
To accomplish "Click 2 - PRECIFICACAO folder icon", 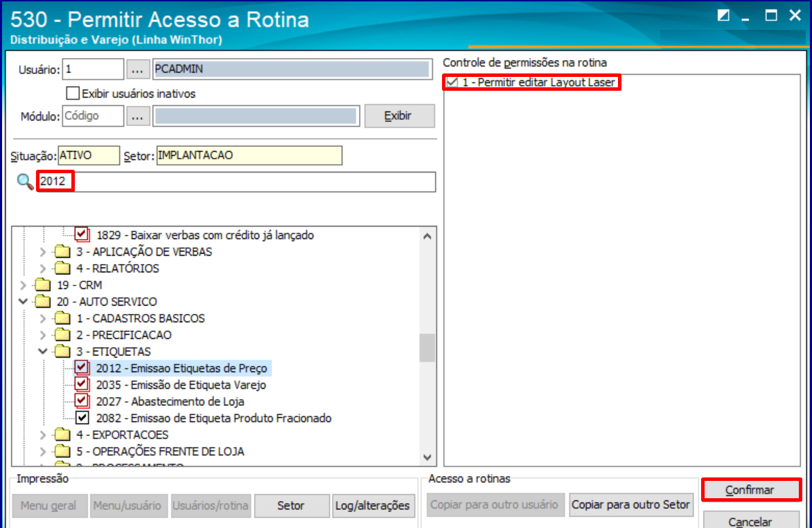I will tap(62, 335).
